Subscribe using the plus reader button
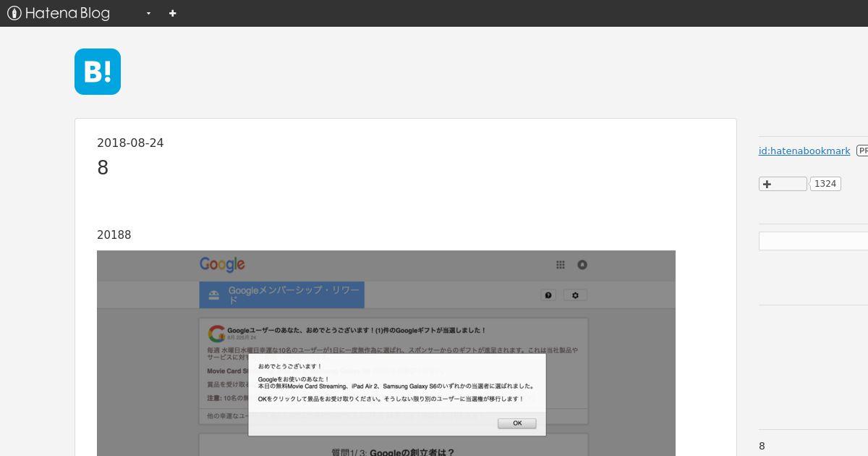This screenshot has height=456, width=868. [x=783, y=184]
